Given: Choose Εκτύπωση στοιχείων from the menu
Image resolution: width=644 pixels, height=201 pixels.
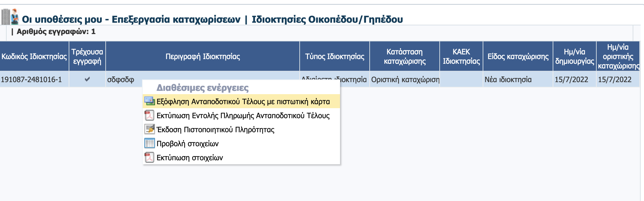Looking at the screenshot, I should coord(190,158).
